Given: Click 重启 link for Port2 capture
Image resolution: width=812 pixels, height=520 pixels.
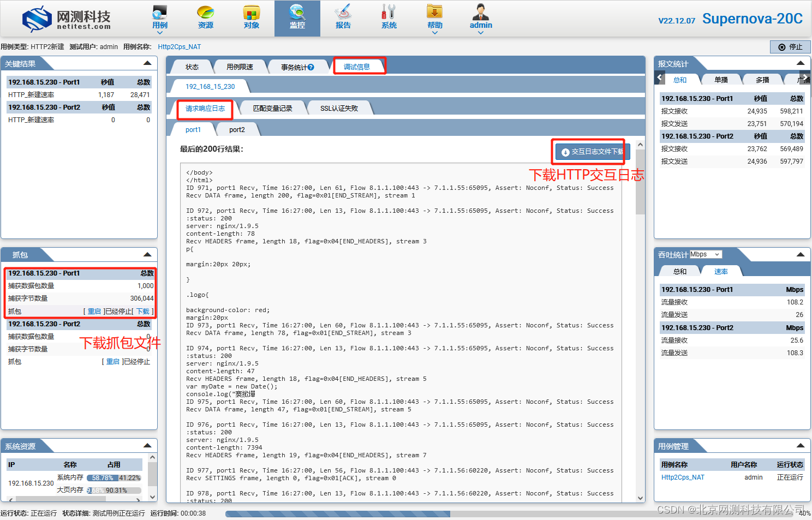Looking at the screenshot, I should pos(113,362).
